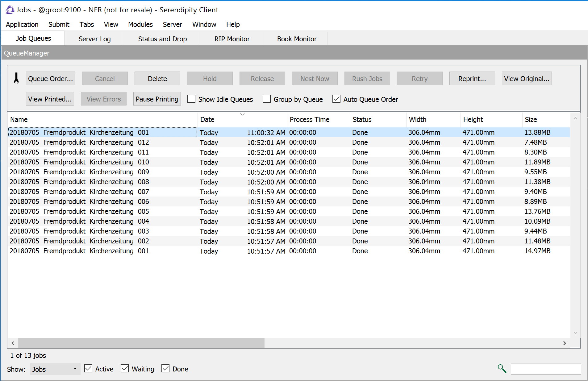Sort by the Name column header

102,119
